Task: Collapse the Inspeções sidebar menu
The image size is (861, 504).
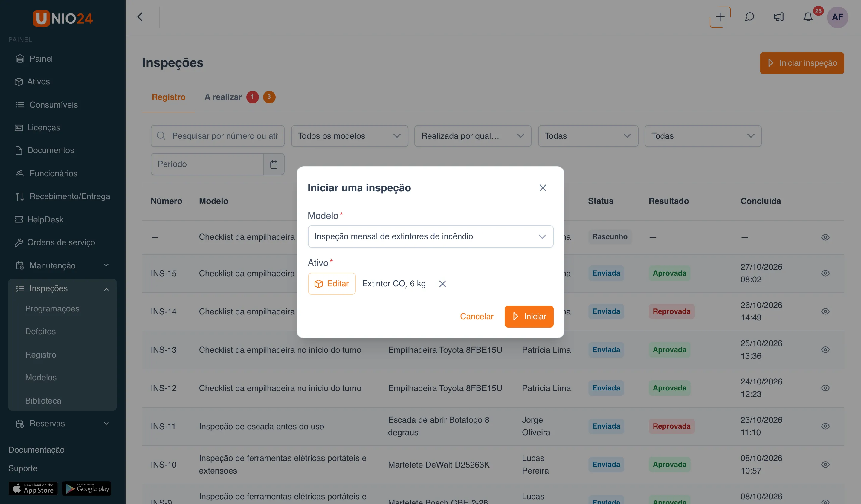Action: [62, 289]
